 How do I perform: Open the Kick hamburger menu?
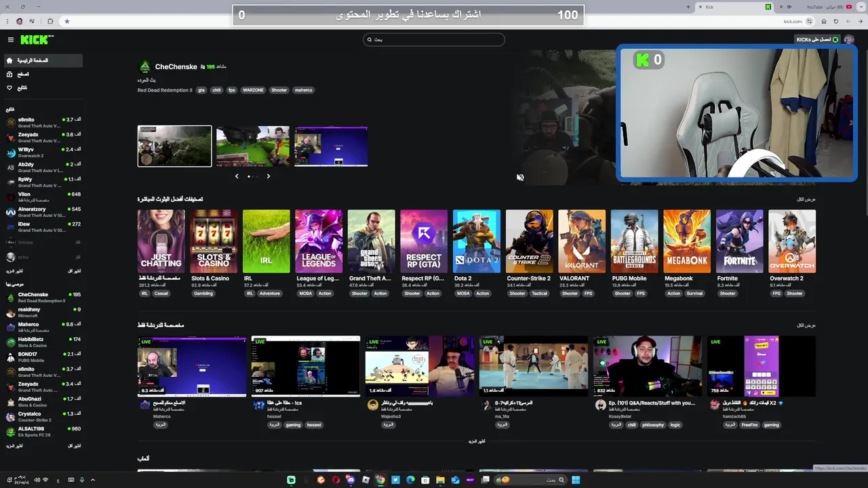click(11, 40)
